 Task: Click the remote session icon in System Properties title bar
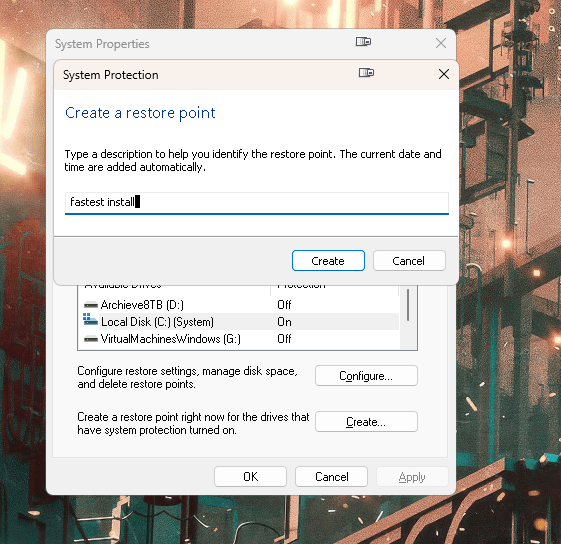(x=363, y=42)
